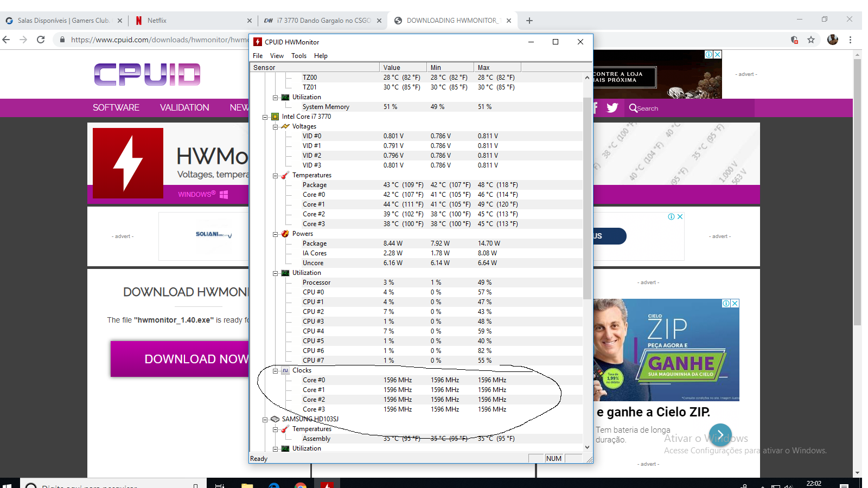
Task: Go back in the Chrome browser
Action: [x=7, y=40]
